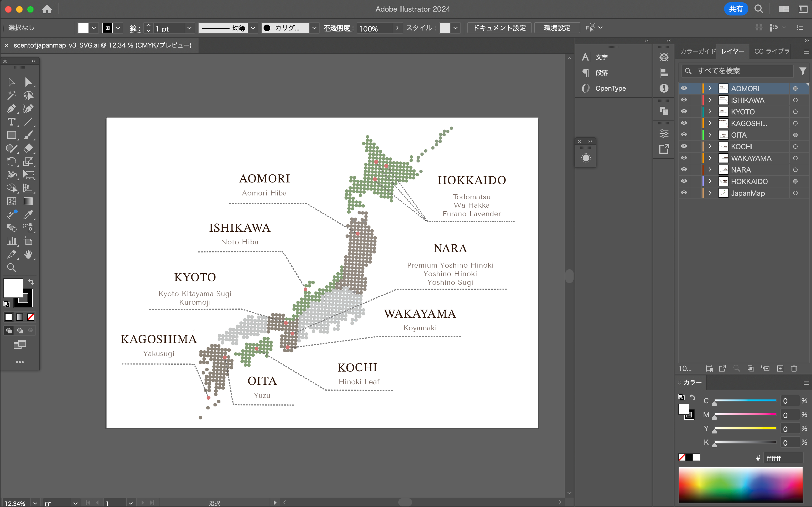
Task: Switch to CC ライブラリ tab
Action: coord(771,51)
